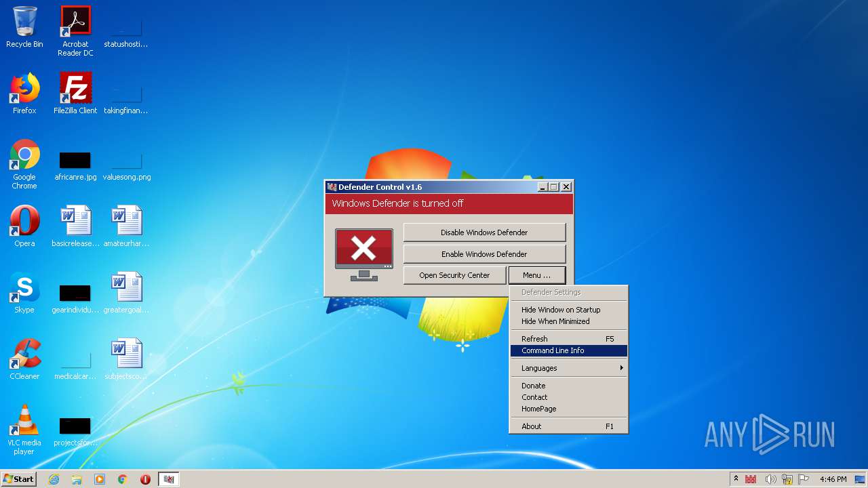Select HomePage menu entry
The image size is (868, 488).
[x=569, y=409]
